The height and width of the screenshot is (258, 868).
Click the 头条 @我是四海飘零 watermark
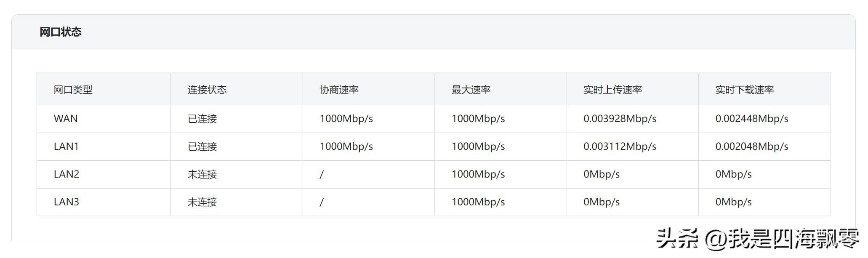(757, 239)
